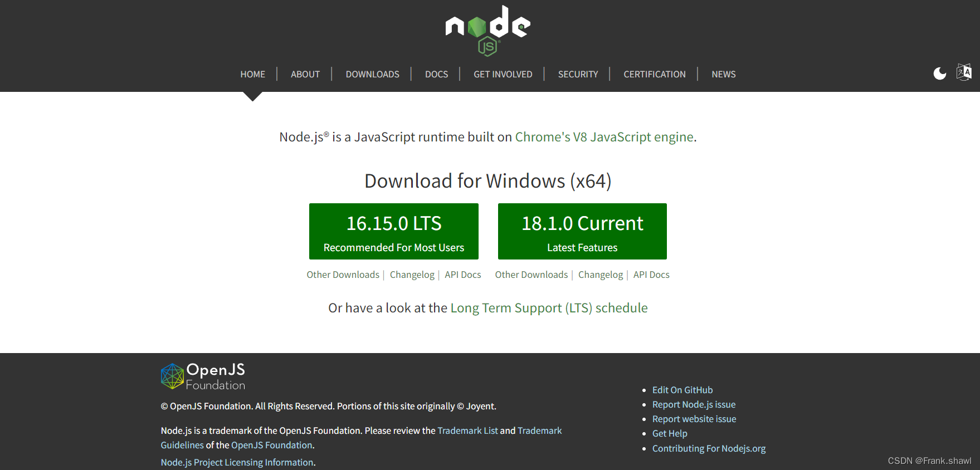This screenshot has width=980, height=470.
Task: Open Other Downloads under 18.1.0 Current
Action: (531, 275)
